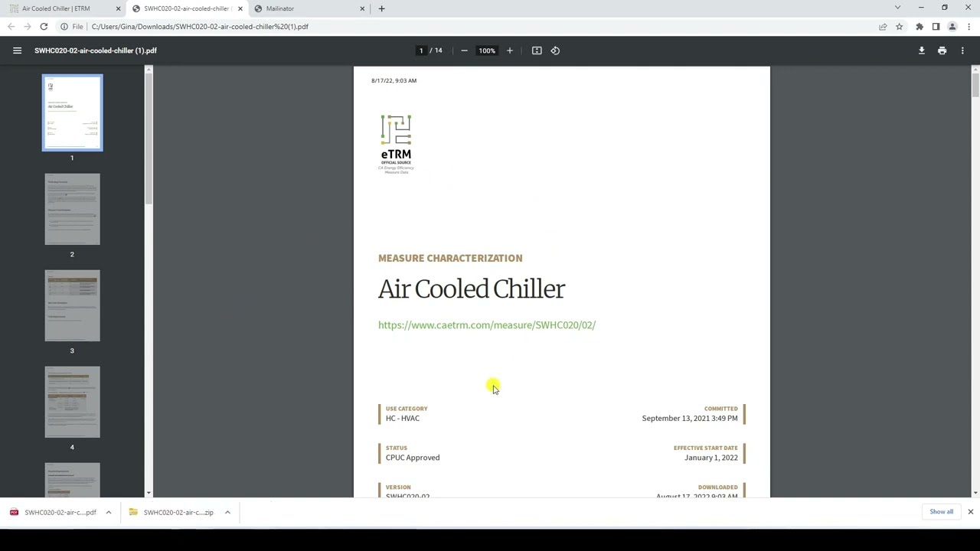980x551 pixels.
Task: Click the address bar file path
Action: (200, 27)
